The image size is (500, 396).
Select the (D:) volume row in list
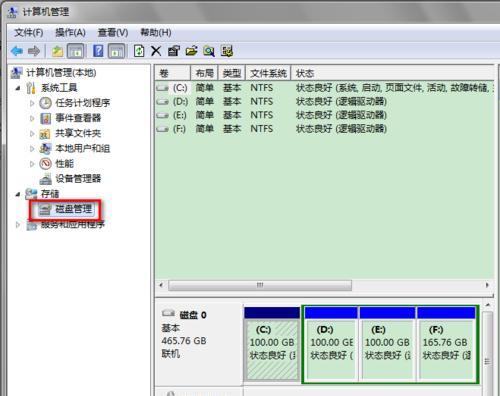point(325,102)
